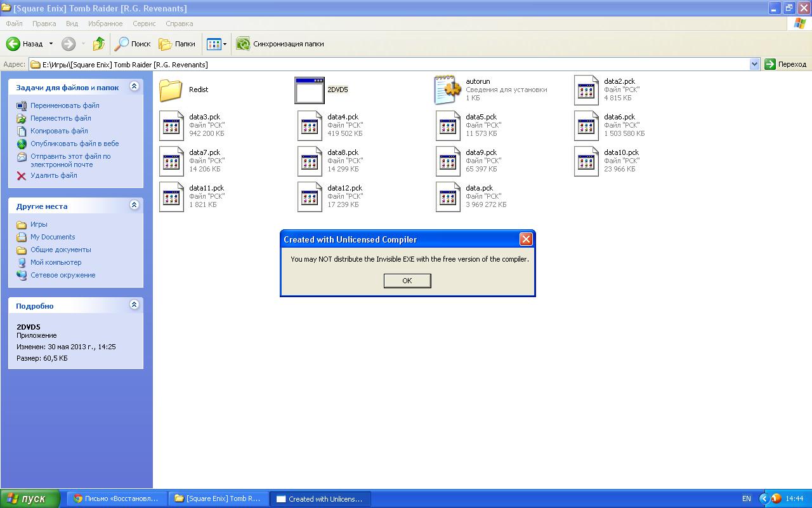The image size is (812, 508).
Task: Click Created with Unlicens... taskbar item
Action: [x=320, y=498]
